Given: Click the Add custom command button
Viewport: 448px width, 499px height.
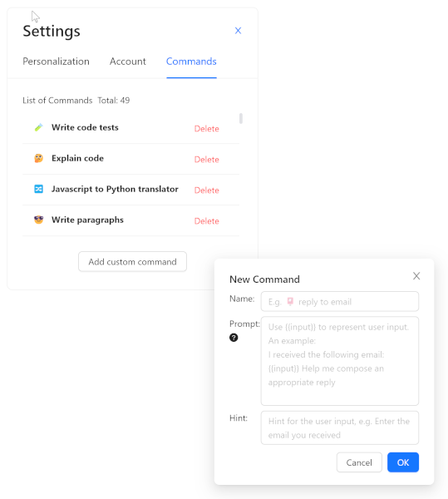Looking at the screenshot, I should point(133,262).
